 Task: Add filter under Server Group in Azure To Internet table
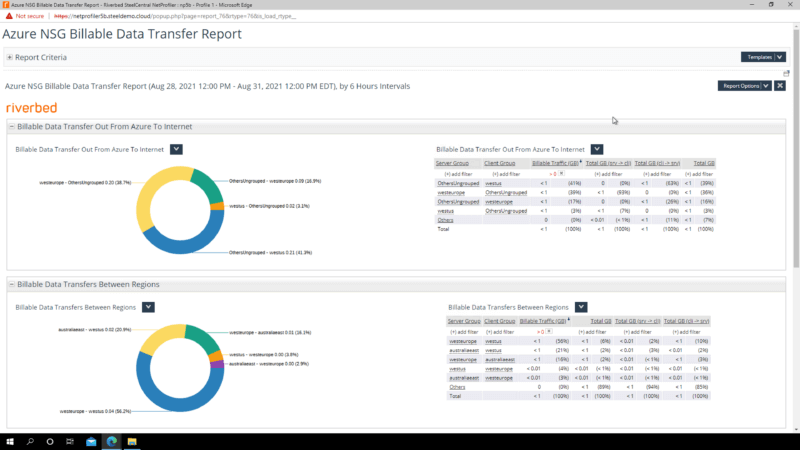point(458,174)
